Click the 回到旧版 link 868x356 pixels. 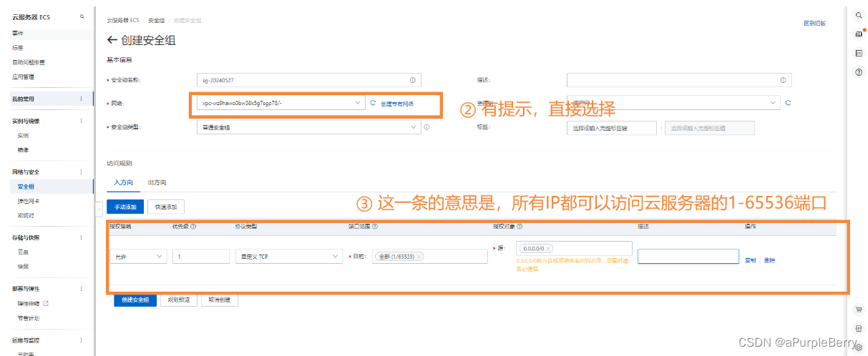click(x=814, y=24)
